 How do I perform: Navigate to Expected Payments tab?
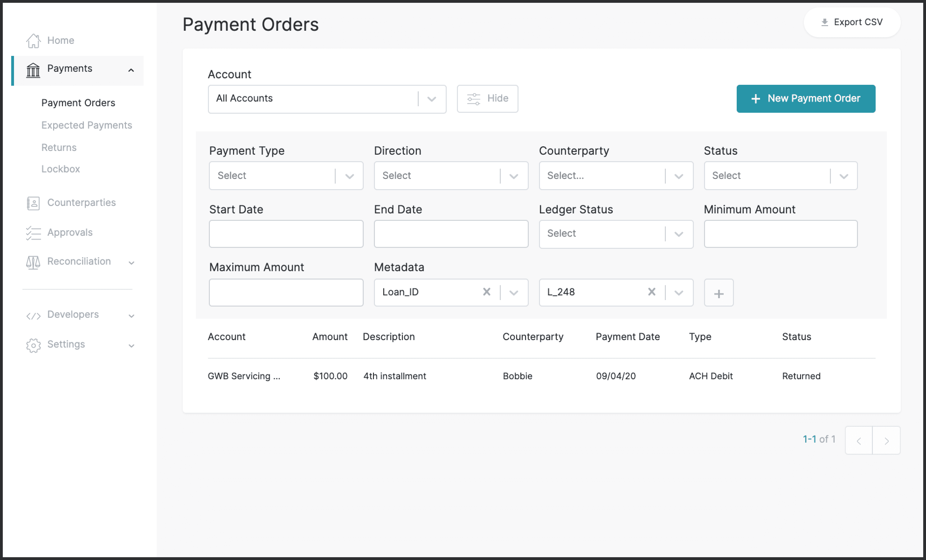click(86, 124)
